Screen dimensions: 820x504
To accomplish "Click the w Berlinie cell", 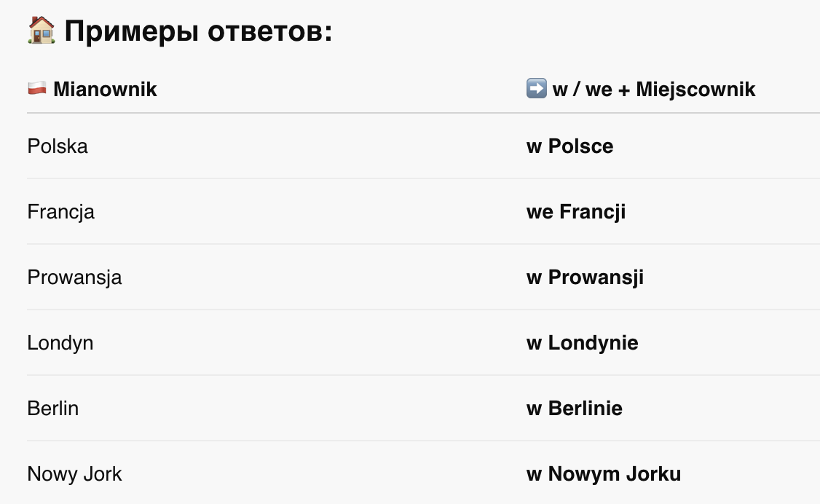I will (574, 409).
